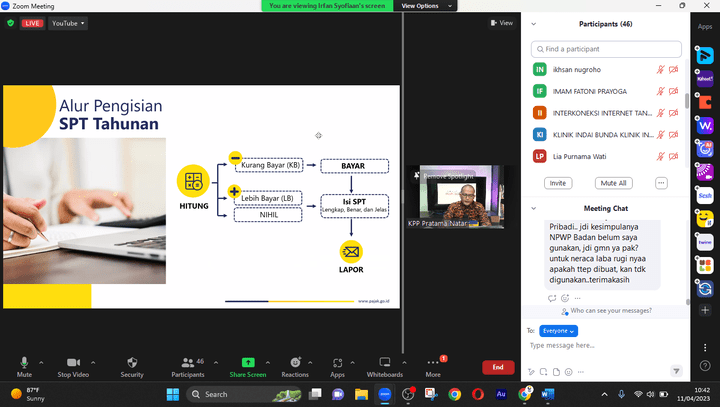Expand the YouTube live stream dropdown
Screen dimensions: 720x407
pyautogui.click(x=68, y=23)
